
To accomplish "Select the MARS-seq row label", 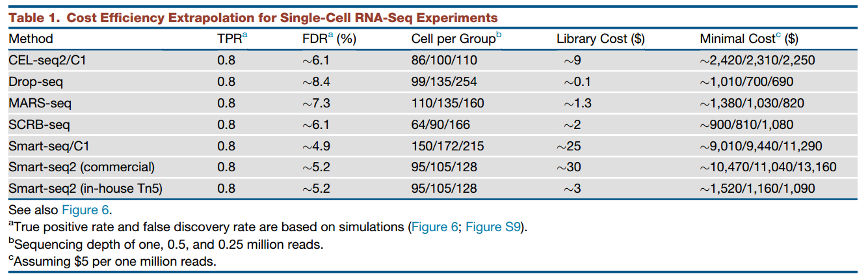I will pyautogui.click(x=40, y=104).
